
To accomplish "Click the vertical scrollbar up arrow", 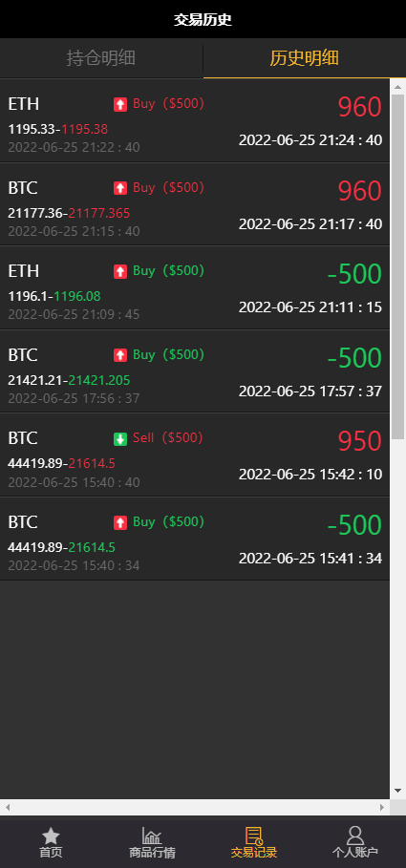I will 397,86.
